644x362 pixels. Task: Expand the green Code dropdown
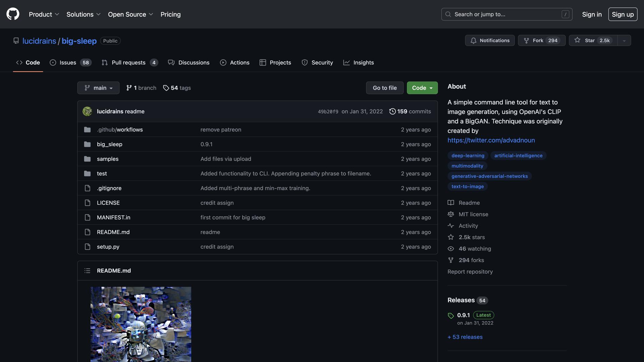pos(422,88)
